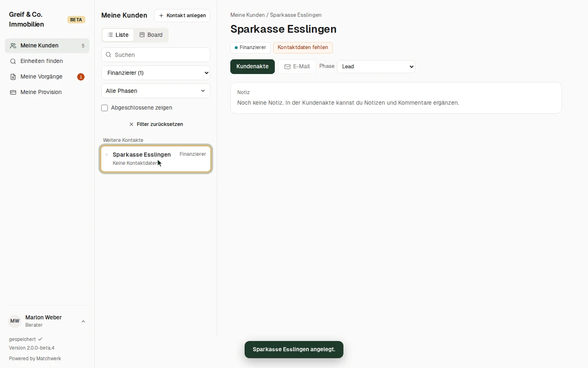Image resolution: width=588 pixels, height=368 pixels.
Task: Switch to the Board view tab
Action: [x=151, y=35]
